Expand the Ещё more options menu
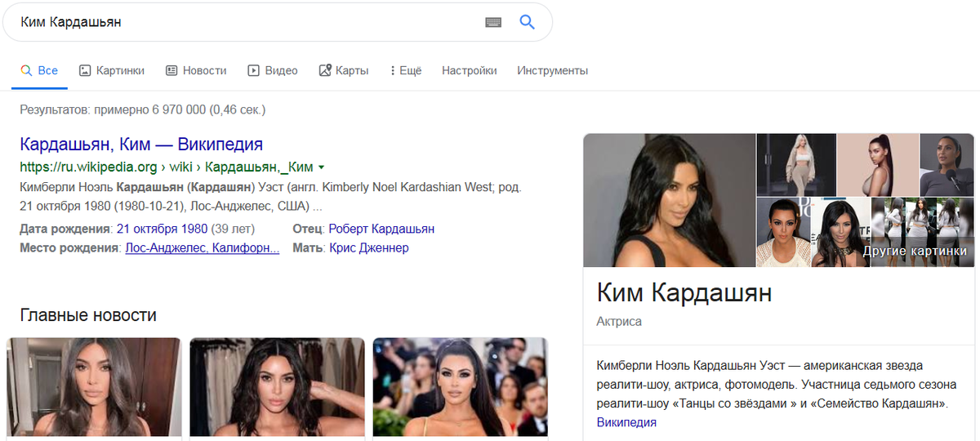Image resolution: width=980 pixels, height=441 pixels. coord(406,71)
